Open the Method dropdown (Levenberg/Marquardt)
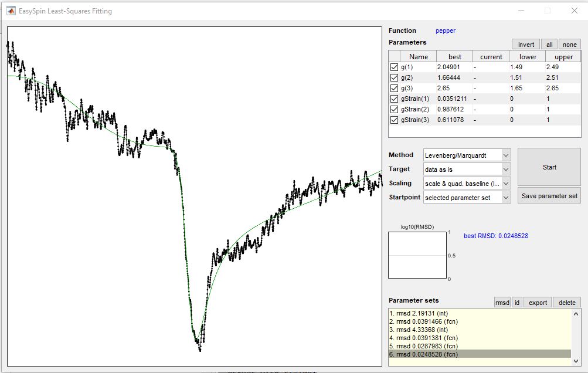The image size is (588, 373). tap(467, 155)
